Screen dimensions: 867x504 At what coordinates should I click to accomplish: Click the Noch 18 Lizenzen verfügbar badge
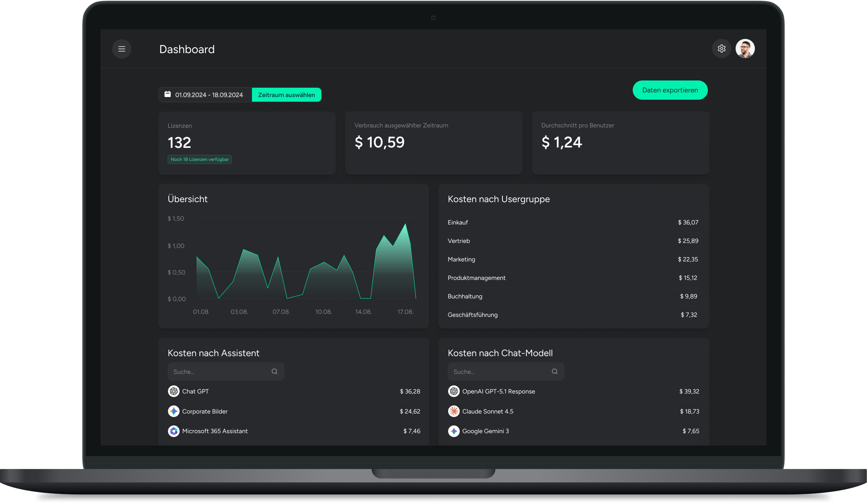(200, 159)
